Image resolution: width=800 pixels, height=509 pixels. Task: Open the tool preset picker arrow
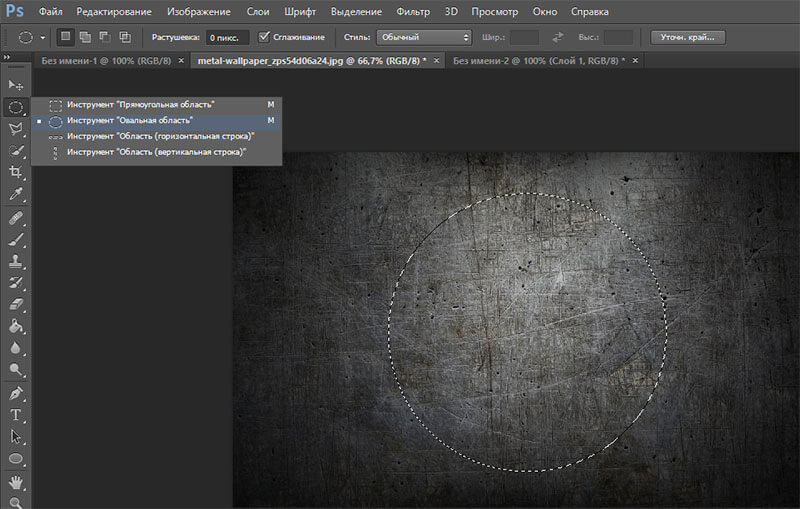(43, 37)
